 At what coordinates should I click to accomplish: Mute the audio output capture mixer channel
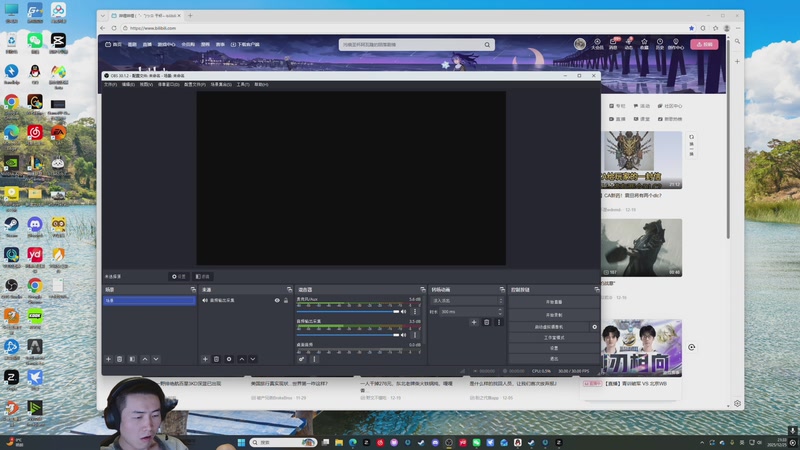404,335
